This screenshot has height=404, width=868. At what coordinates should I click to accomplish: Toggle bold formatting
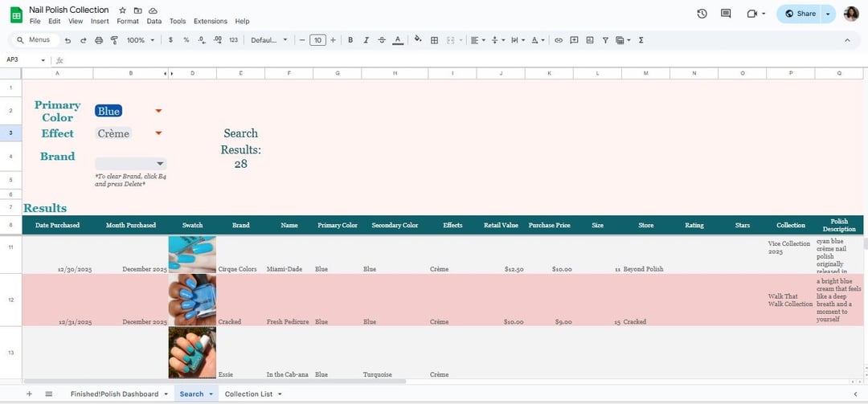[x=350, y=40]
